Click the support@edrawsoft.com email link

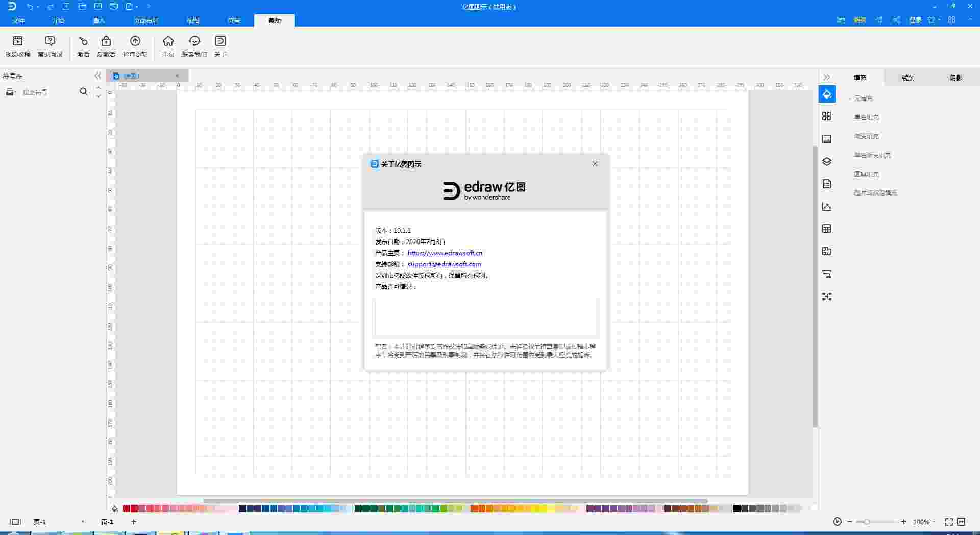pos(445,264)
